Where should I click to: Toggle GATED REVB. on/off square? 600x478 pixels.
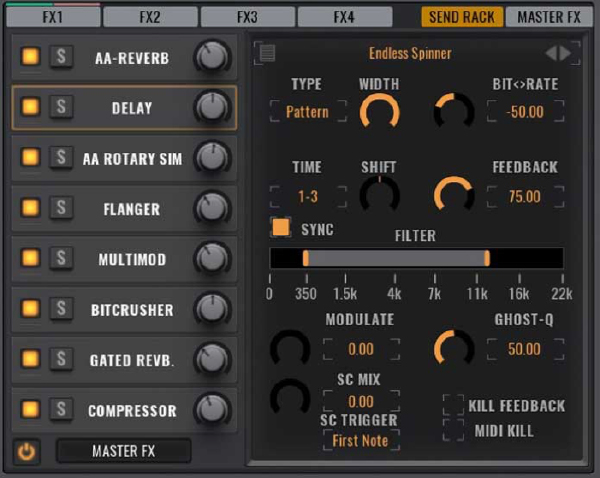click(31, 359)
